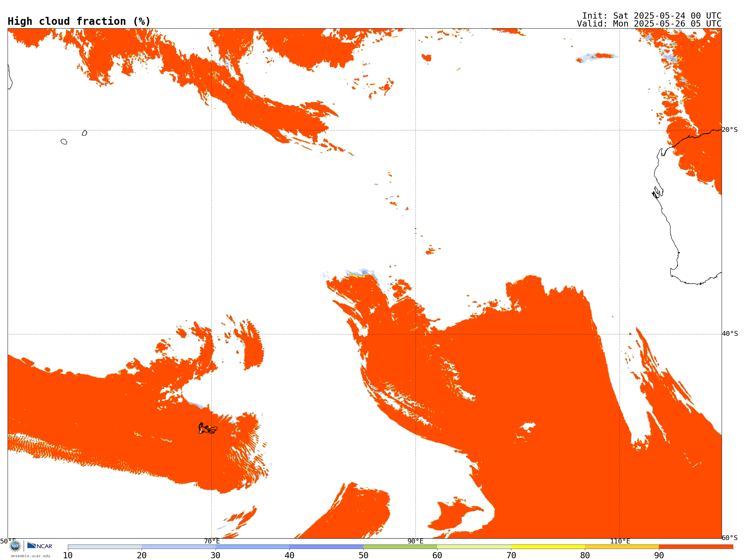Click the Kerguelen Islands outline on the map

point(208,428)
